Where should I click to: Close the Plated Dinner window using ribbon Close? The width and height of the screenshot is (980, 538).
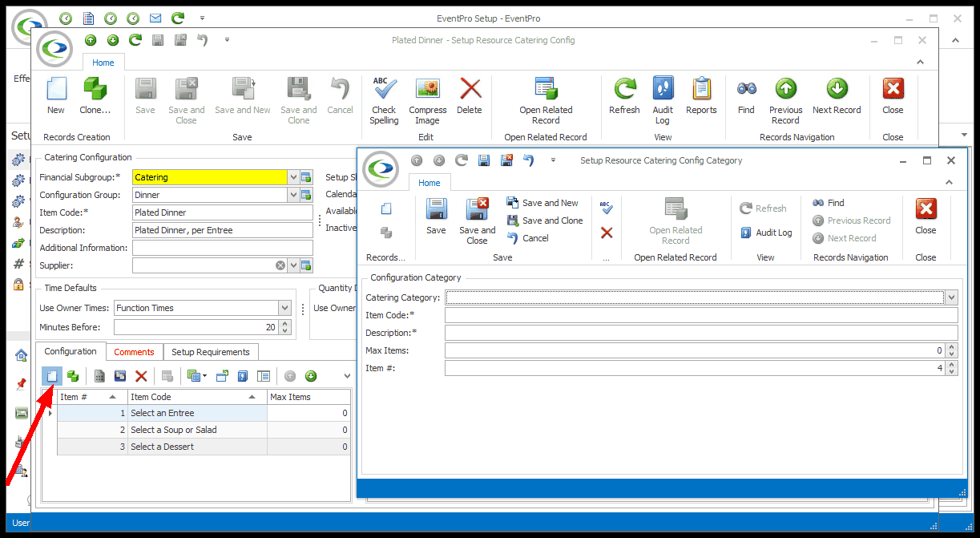coord(893,96)
